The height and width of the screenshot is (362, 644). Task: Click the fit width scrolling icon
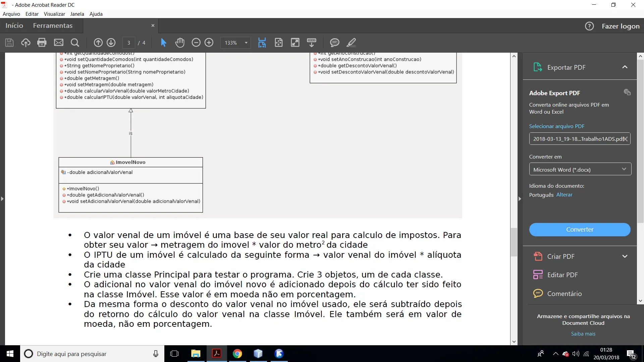tap(262, 43)
